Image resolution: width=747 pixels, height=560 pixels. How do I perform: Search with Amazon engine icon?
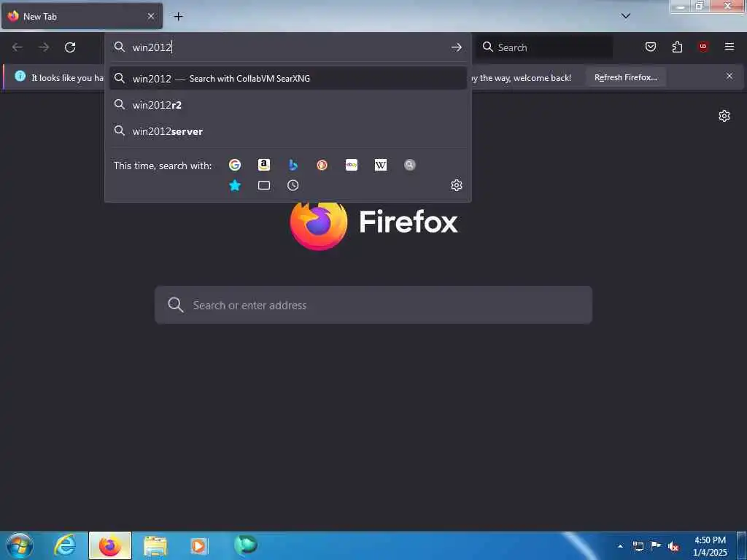[x=264, y=165]
